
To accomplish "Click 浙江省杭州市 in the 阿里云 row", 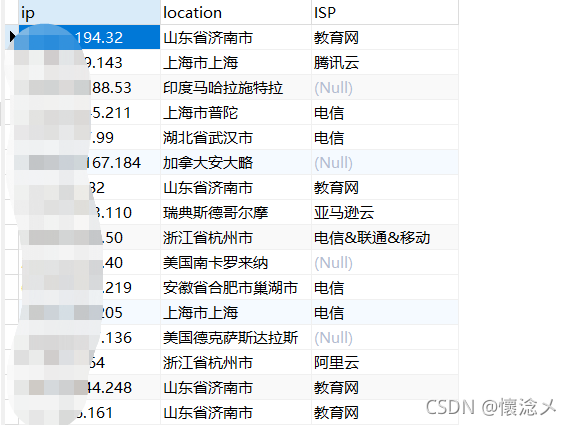I will coord(208,363).
